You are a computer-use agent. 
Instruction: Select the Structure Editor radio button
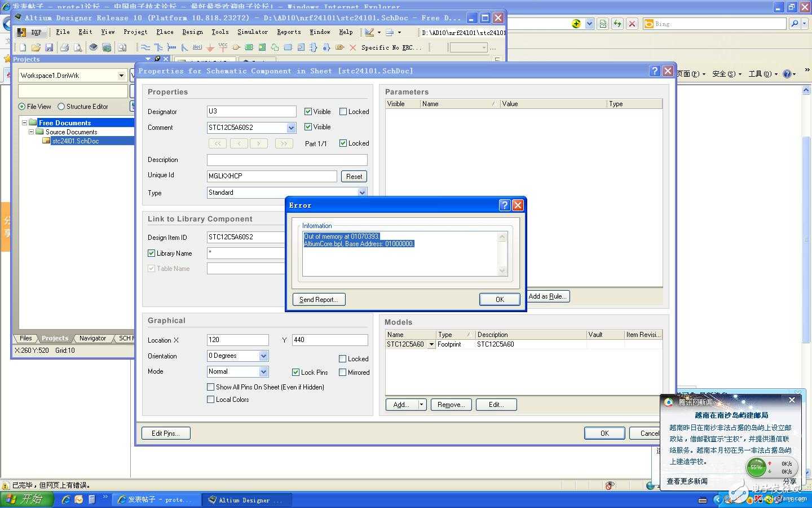(x=61, y=107)
